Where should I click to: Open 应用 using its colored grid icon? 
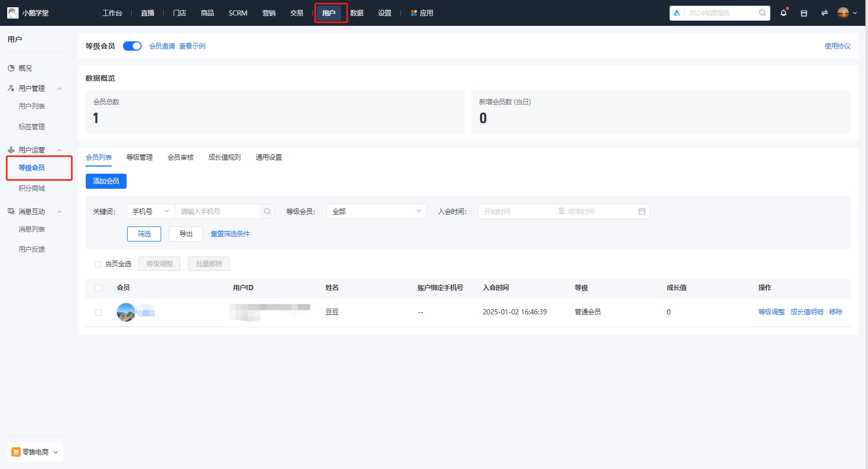[x=413, y=12]
